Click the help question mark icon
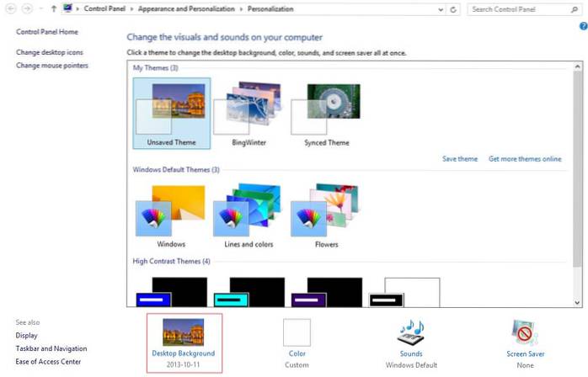 (x=582, y=26)
